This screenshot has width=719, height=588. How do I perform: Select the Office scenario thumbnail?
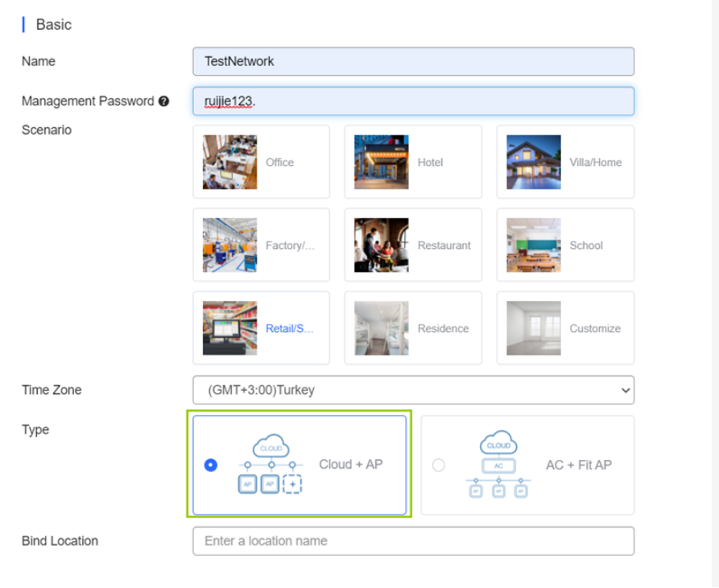229,162
